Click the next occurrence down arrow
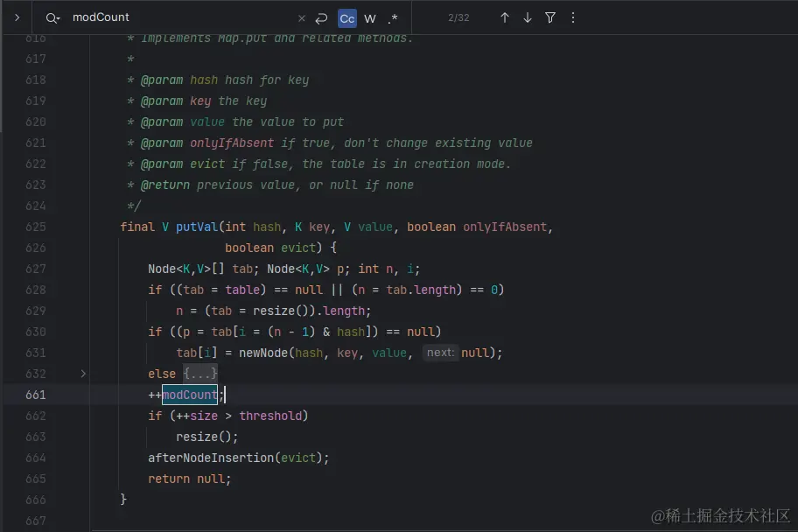Viewport: 798px width, 532px height. (x=528, y=17)
